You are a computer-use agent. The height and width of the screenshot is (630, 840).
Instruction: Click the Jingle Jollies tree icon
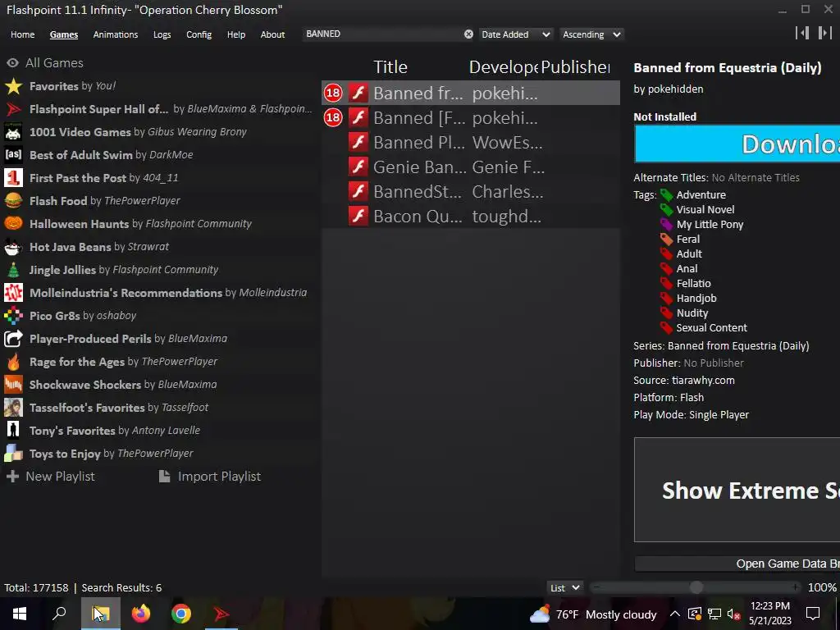(x=13, y=269)
